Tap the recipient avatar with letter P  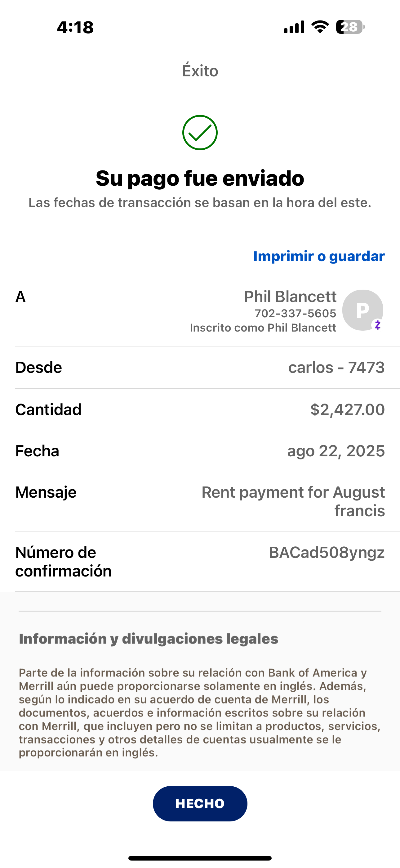pos(362,310)
